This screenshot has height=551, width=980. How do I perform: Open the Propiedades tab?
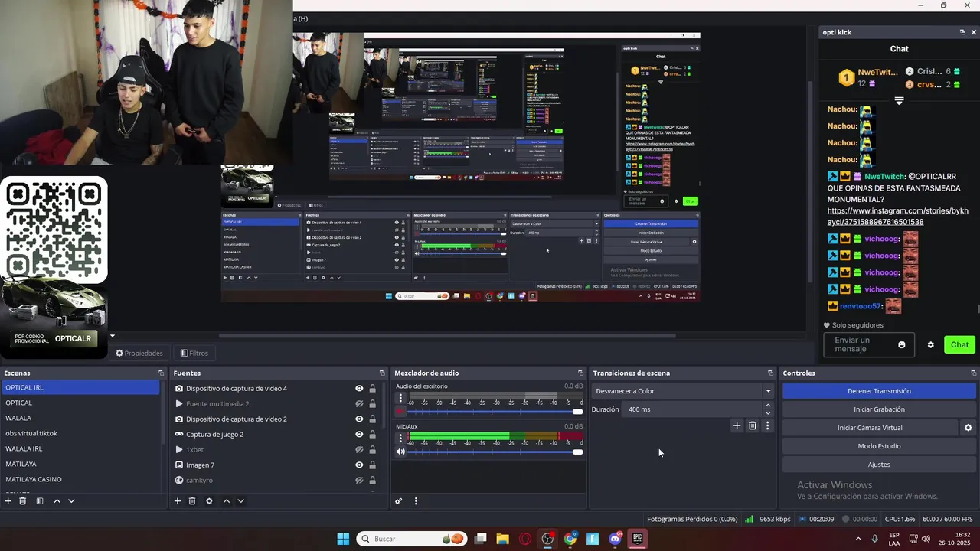click(139, 354)
